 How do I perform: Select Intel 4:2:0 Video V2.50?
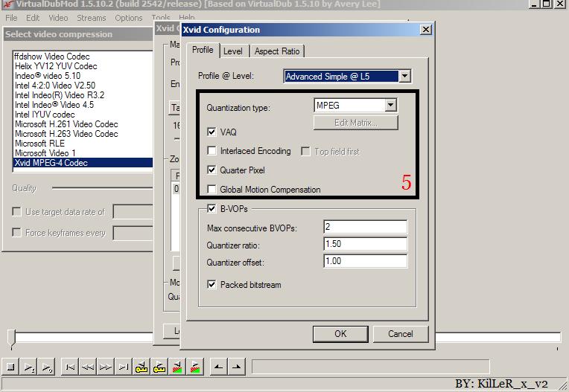click(x=83, y=86)
